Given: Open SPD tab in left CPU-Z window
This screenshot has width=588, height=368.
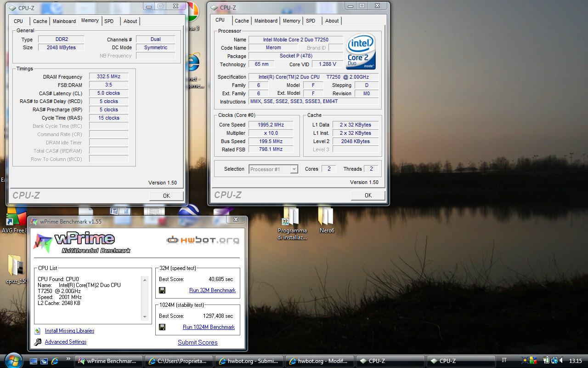Looking at the screenshot, I should [109, 21].
